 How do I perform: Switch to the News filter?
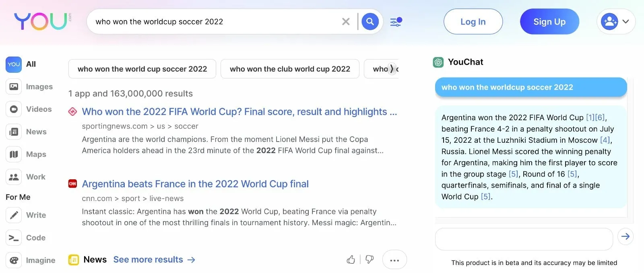[13, 131]
